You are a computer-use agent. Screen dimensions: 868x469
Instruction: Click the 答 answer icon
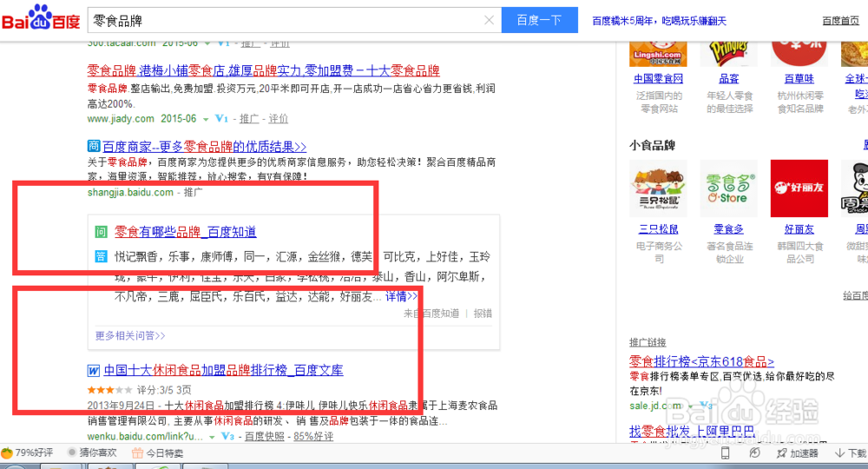tap(101, 256)
